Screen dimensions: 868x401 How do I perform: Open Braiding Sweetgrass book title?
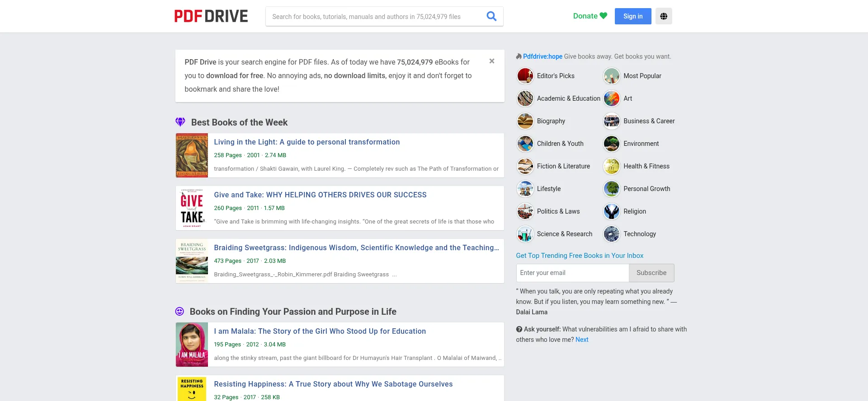(357, 247)
